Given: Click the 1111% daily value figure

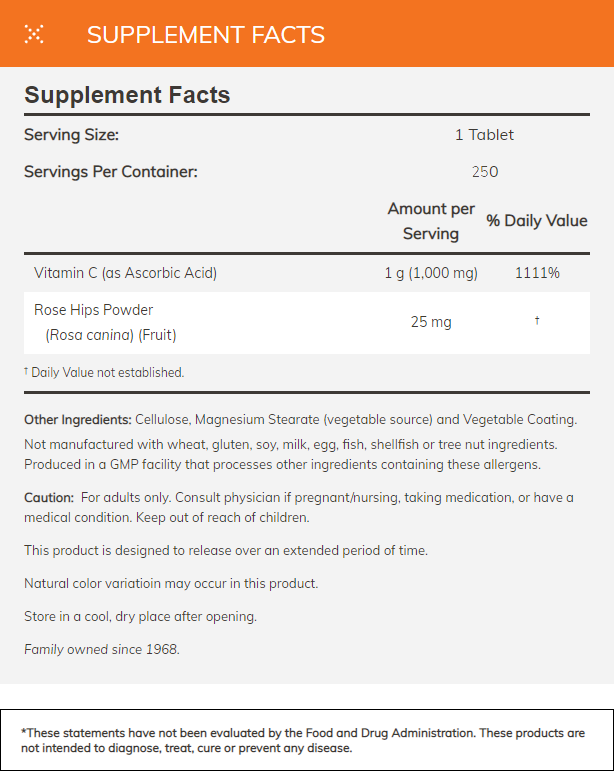Looking at the screenshot, I should coord(537,273).
